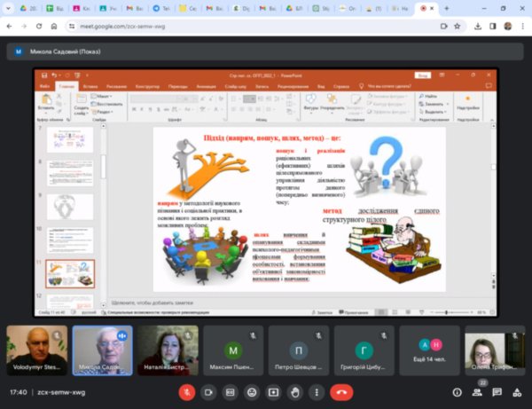Image resolution: width=532 pixels, height=409 pixels.
Task: Unmute the microphone in Meet
Action: [187, 391]
